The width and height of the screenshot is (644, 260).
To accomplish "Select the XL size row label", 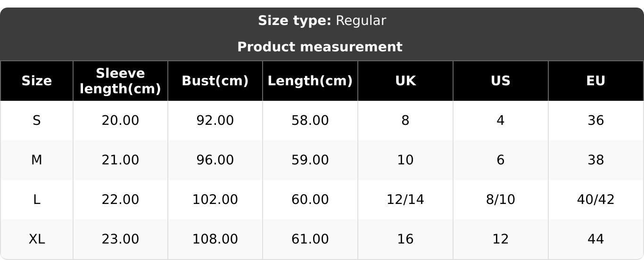I will click(x=37, y=239).
